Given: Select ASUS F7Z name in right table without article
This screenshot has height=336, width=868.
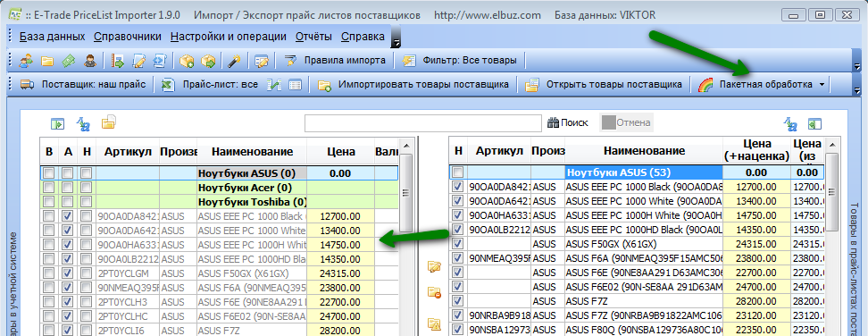Looking at the screenshot, I should pos(643,300).
